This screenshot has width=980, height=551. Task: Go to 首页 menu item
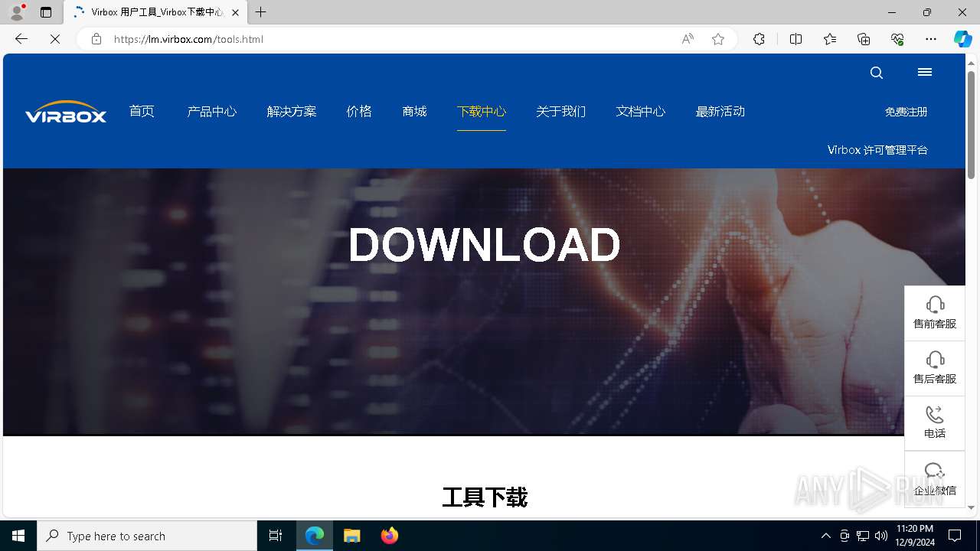click(142, 112)
